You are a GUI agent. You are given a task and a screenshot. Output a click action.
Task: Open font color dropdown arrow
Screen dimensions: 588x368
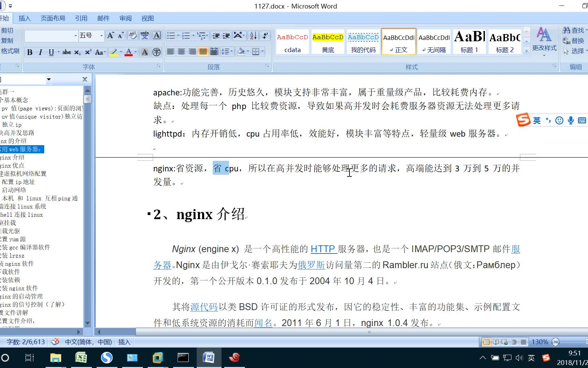[x=135, y=52]
